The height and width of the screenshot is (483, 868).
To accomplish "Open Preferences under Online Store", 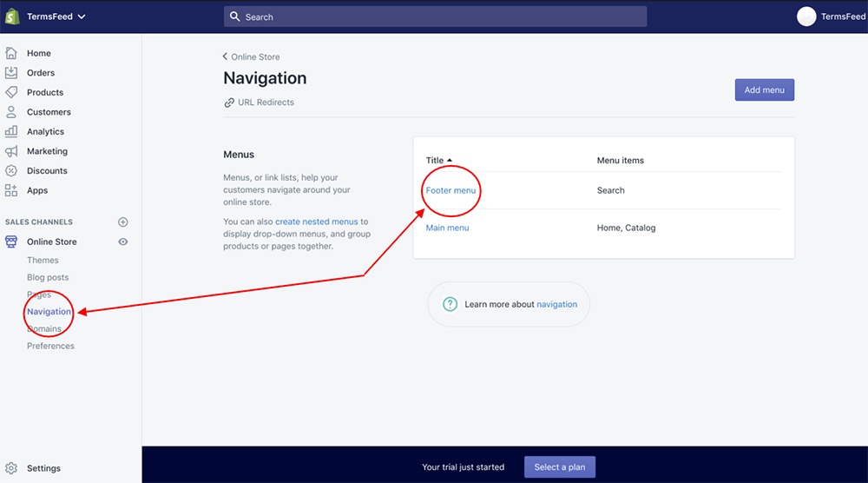I will [x=50, y=346].
